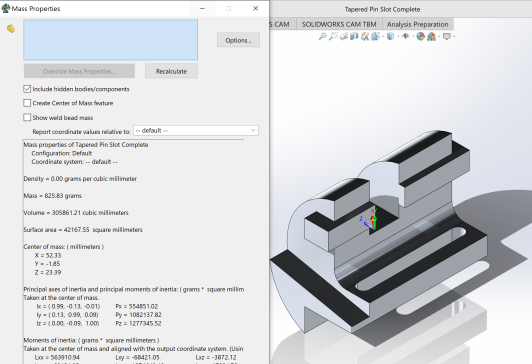Viewport: 532px width, 364px height.
Task: Click the Options... button
Action: coord(238,40)
